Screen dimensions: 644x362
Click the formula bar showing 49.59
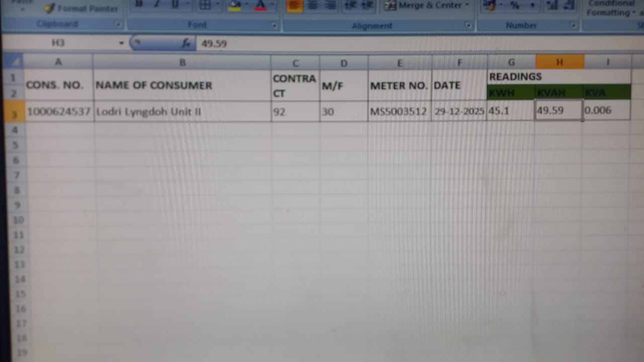pos(420,43)
